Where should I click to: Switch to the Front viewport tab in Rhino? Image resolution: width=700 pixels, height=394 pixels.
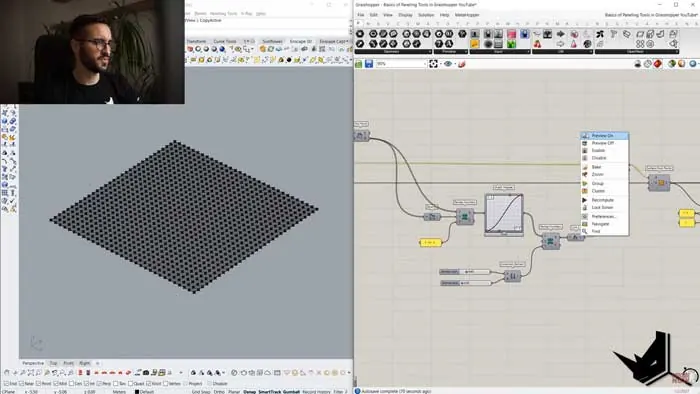tap(68, 363)
